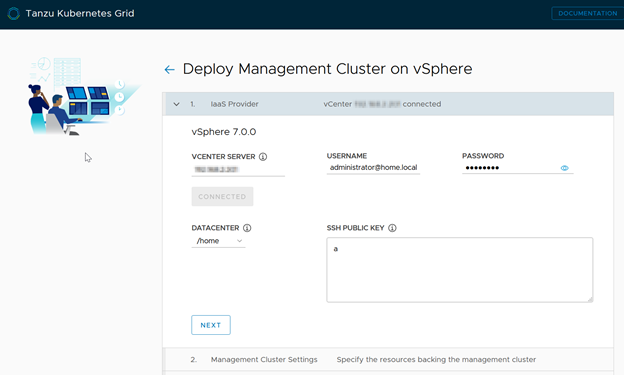Click the SSH key textarea resize handle
Viewport: 624px width, 375px height.
590,299
